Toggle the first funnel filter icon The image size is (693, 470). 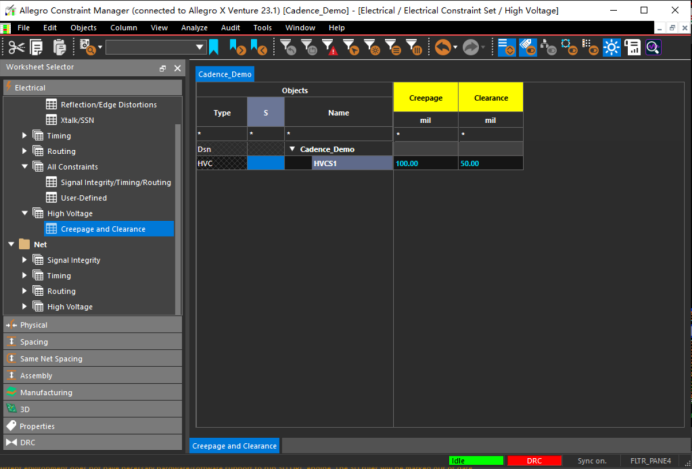pyautogui.click(x=288, y=47)
